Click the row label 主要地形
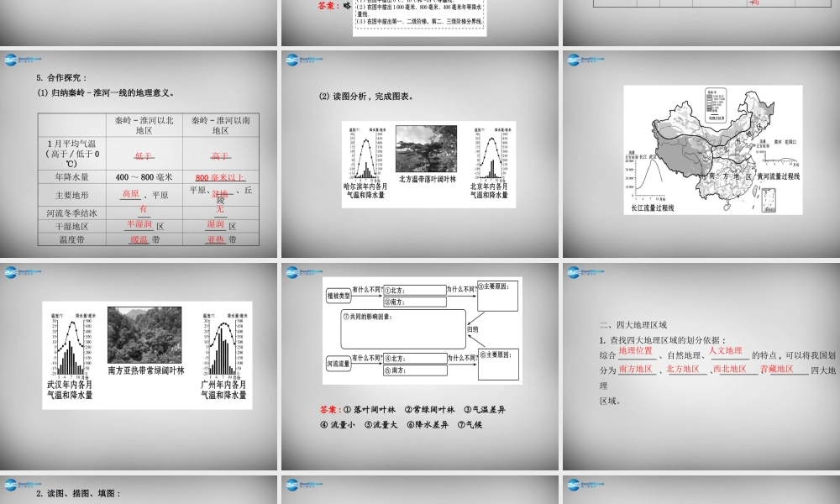The width and height of the screenshot is (840, 504). click(x=71, y=196)
